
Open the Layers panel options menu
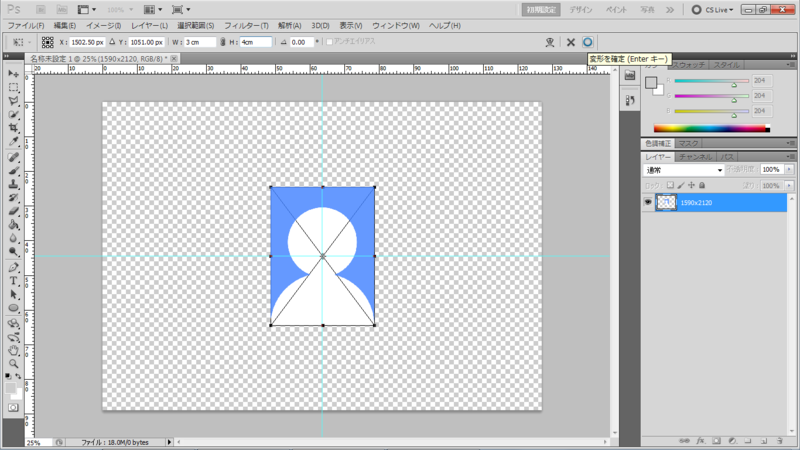[x=790, y=157]
